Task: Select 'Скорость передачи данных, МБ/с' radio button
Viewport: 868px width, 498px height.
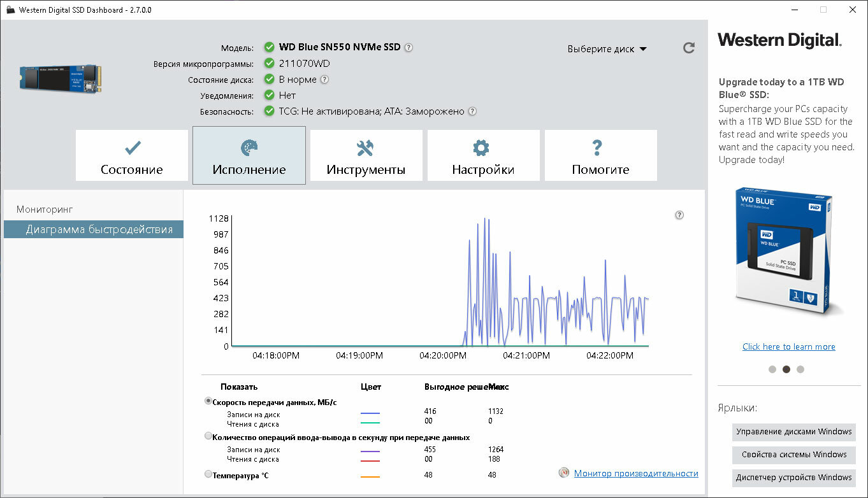Action: pyautogui.click(x=208, y=401)
